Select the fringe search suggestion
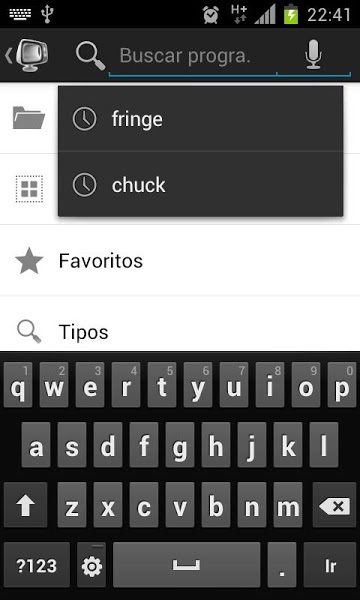360x600 pixels. (x=200, y=119)
